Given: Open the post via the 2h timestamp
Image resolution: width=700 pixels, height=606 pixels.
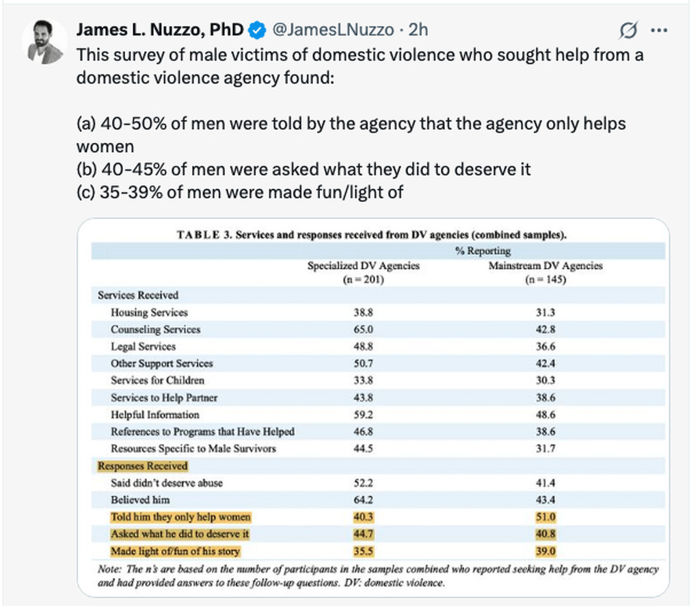Looking at the screenshot, I should (x=418, y=30).
